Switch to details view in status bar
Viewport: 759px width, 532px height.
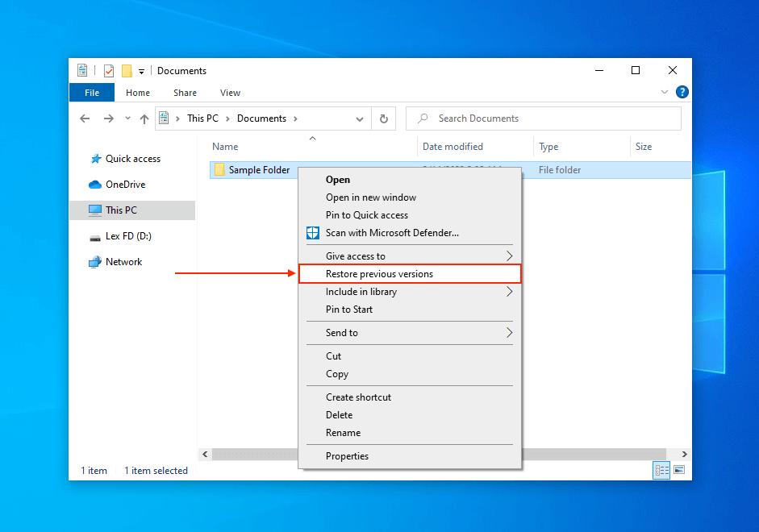pyautogui.click(x=662, y=470)
